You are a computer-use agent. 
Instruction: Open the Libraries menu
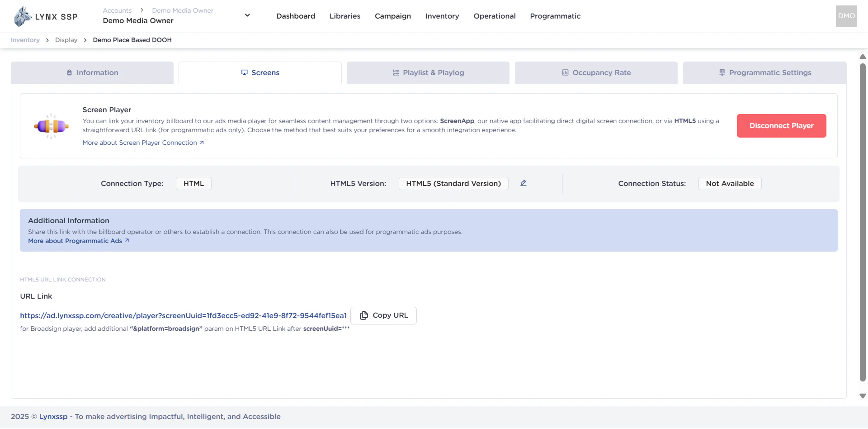point(345,16)
